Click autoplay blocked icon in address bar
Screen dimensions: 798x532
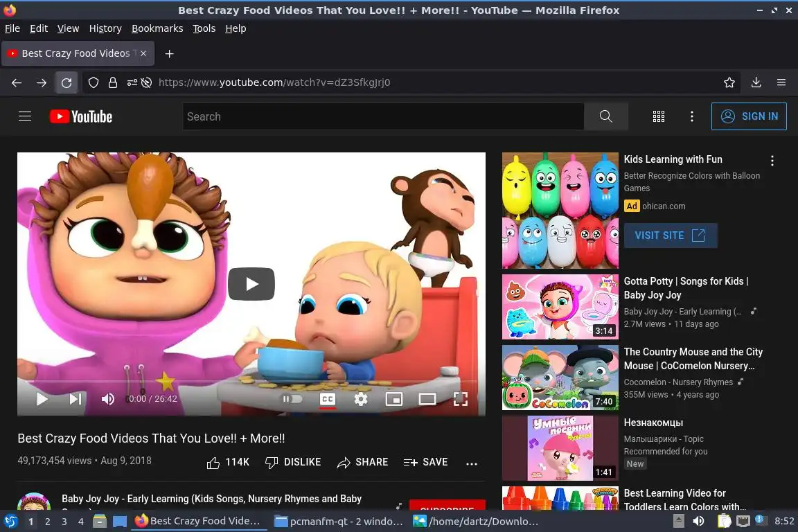pos(147,82)
